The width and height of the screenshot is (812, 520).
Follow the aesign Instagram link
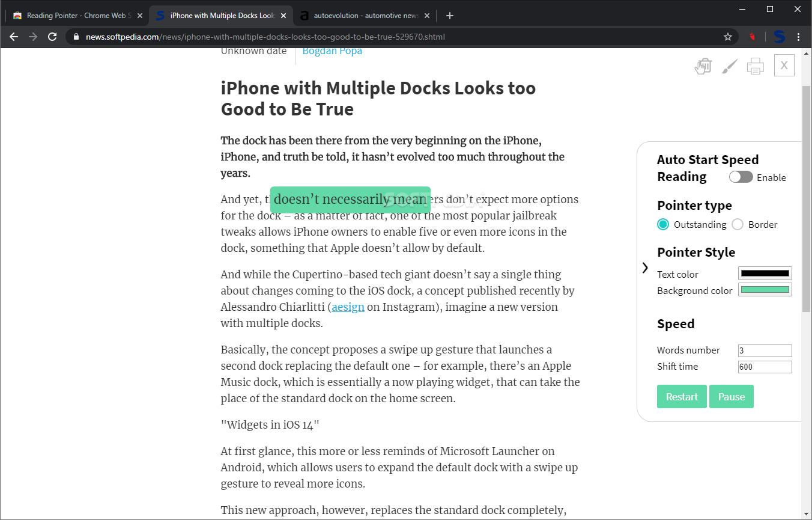pos(348,307)
